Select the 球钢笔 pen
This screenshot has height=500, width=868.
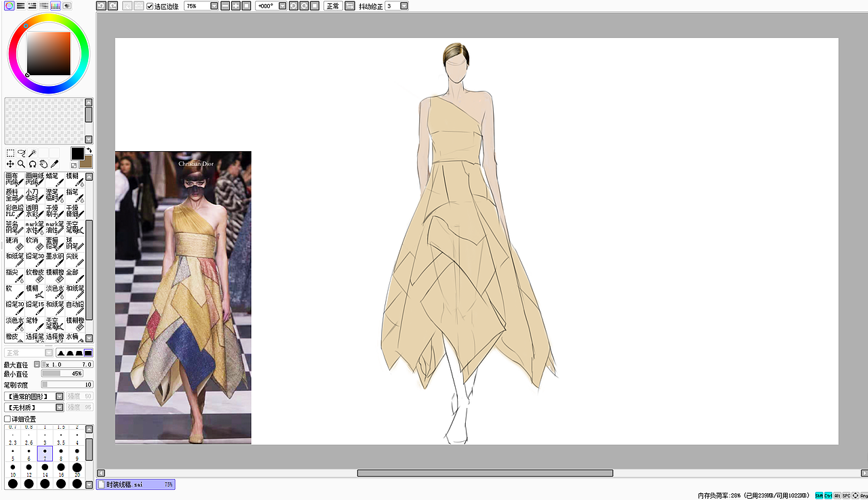click(75, 244)
